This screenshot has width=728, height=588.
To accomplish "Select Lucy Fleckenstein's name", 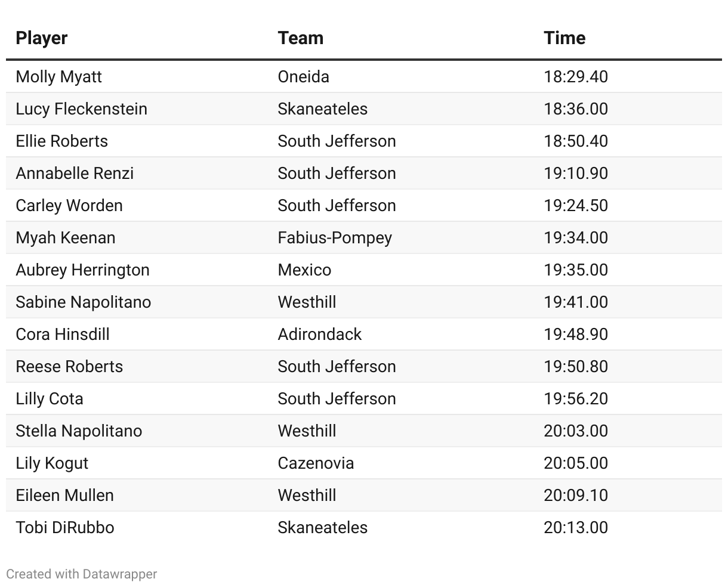I will click(81, 109).
